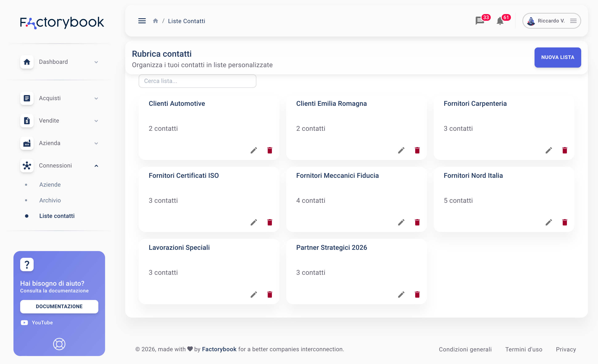Click the NUOVA LISTA button
Viewport: 598px width, 364px height.
[557, 58]
